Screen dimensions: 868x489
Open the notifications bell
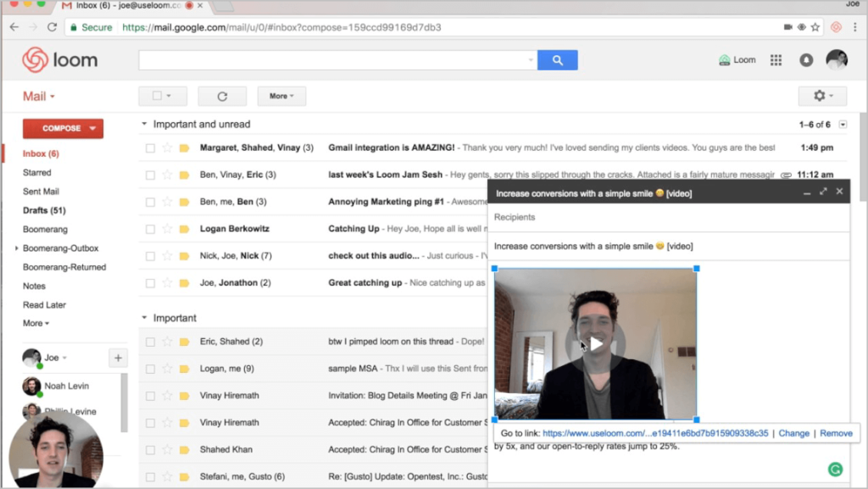click(x=806, y=60)
